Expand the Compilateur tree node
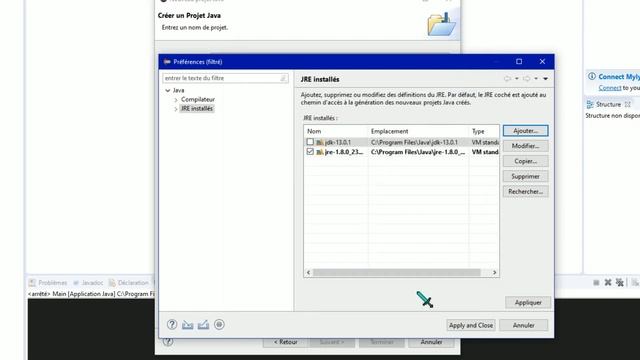640x360 pixels. [x=176, y=100]
